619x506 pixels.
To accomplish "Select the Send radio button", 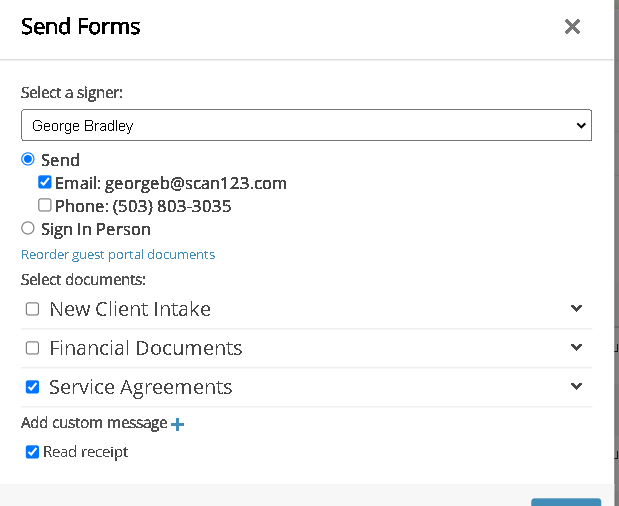I will click(28, 159).
